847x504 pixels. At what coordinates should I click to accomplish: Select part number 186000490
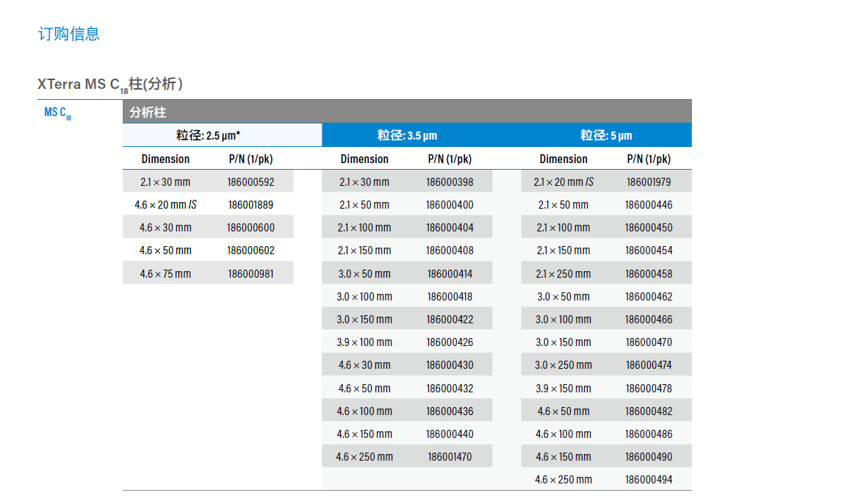pos(649,456)
